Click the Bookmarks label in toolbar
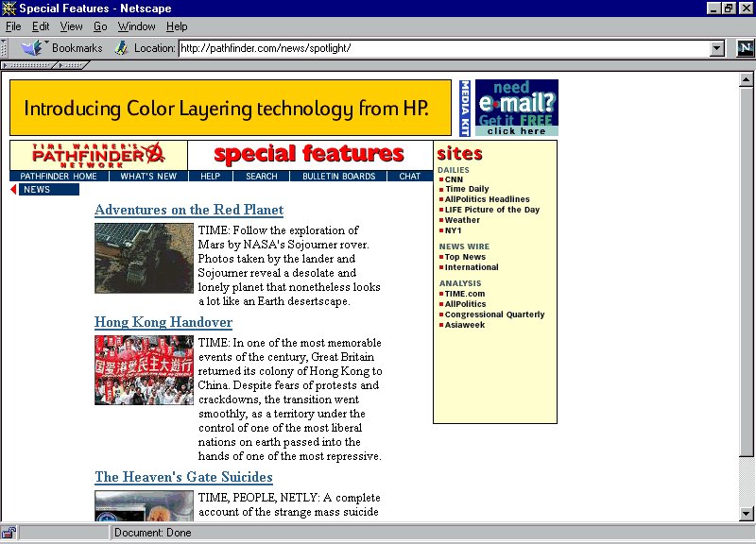The image size is (756, 544). (77, 48)
